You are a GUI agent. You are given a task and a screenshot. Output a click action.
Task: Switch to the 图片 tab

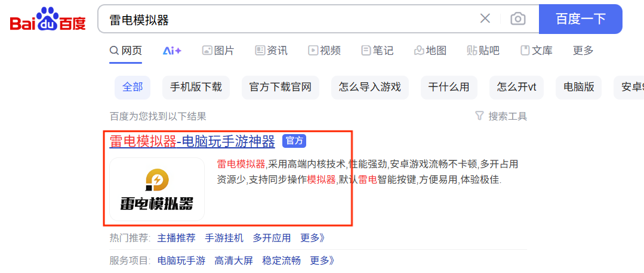(218, 51)
